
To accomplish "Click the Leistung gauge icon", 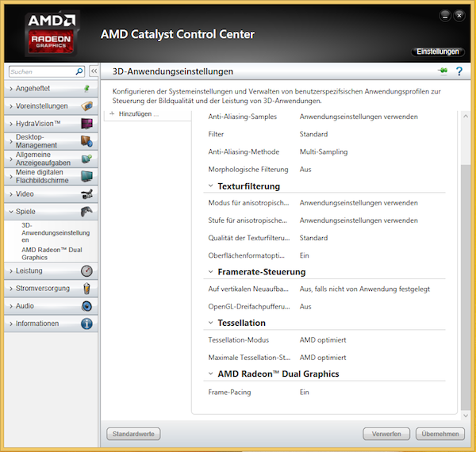I will coord(86,271).
